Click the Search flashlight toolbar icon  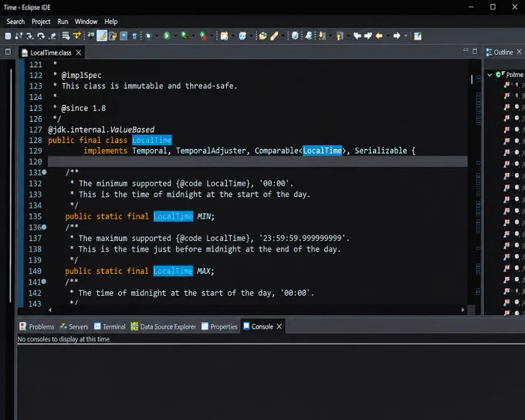(275, 36)
